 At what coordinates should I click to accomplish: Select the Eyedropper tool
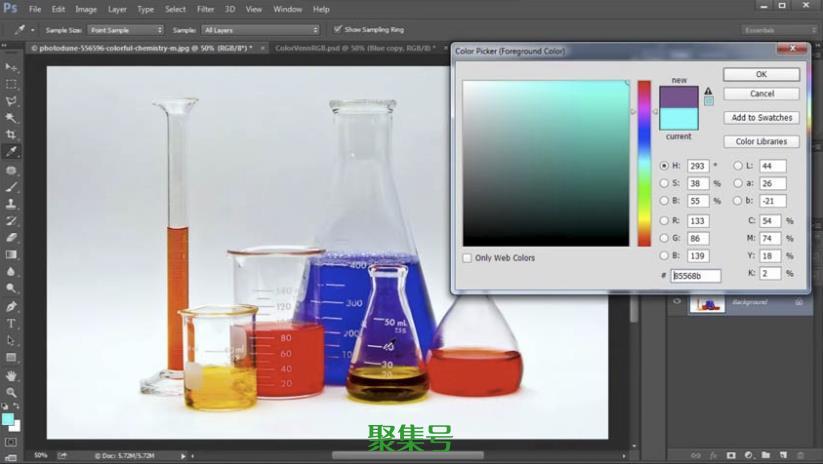coord(12,151)
